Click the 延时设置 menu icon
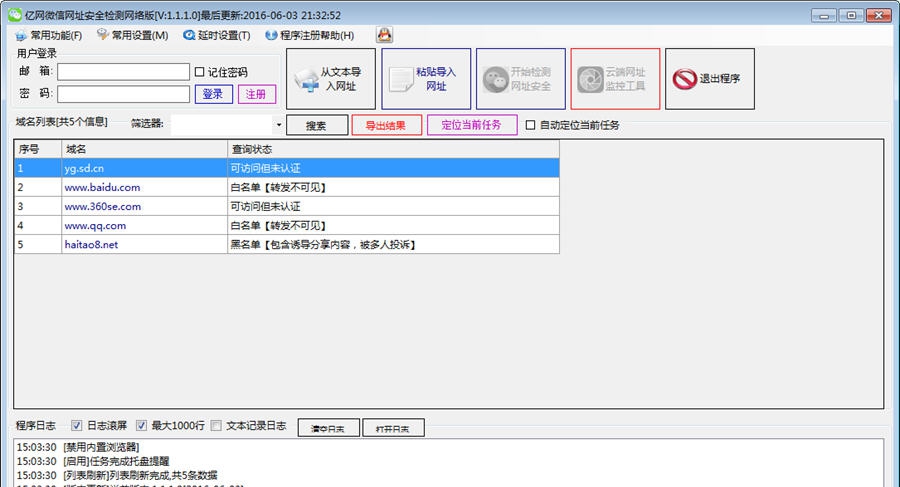Viewport: 900px width, 487px height. (x=189, y=35)
